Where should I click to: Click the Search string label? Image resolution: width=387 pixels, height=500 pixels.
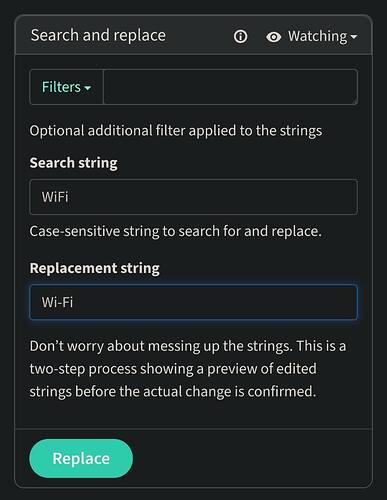[x=73, y=163]
